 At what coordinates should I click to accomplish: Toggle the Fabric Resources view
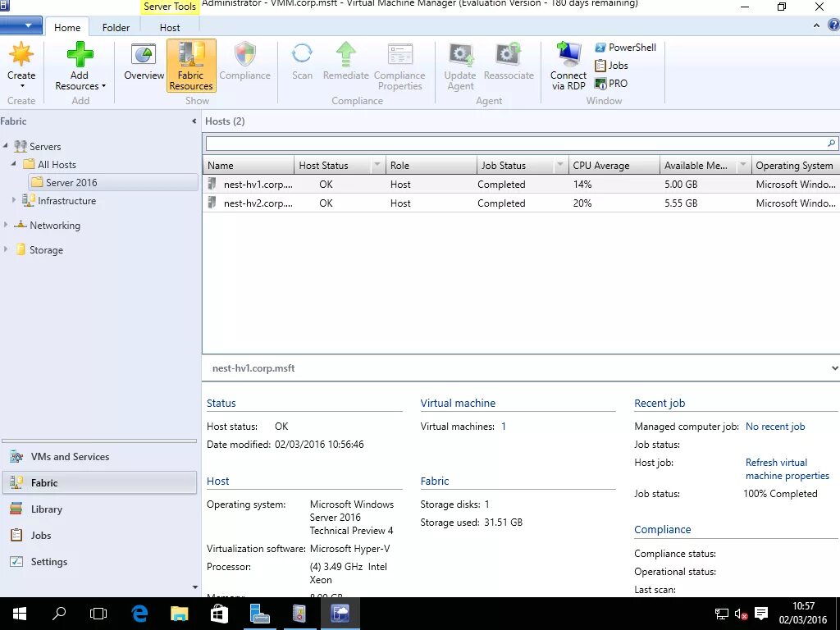point(191,66)
